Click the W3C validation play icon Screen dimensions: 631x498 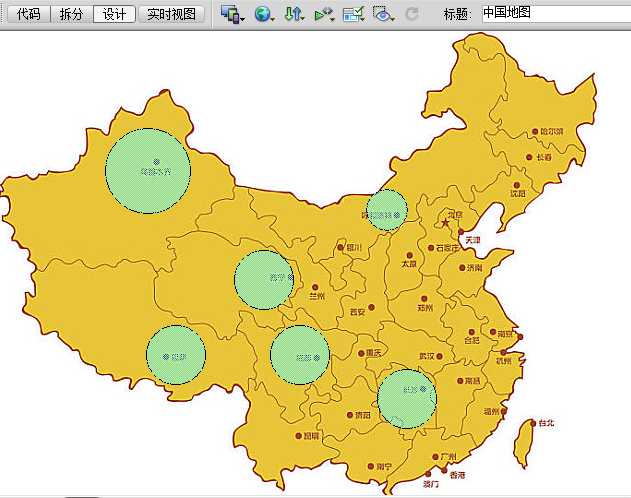click(x=322, y=14)
